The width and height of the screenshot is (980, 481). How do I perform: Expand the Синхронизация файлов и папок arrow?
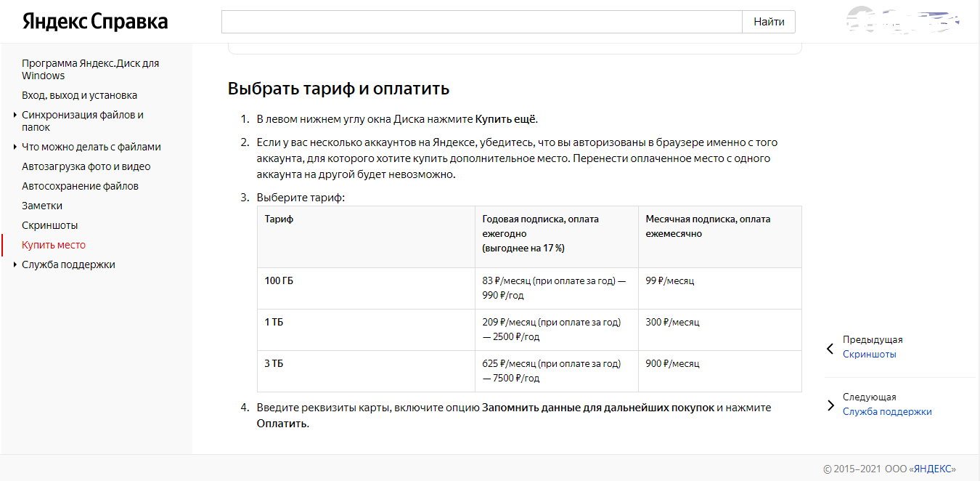pyautogui.click(x=15, y=115)
